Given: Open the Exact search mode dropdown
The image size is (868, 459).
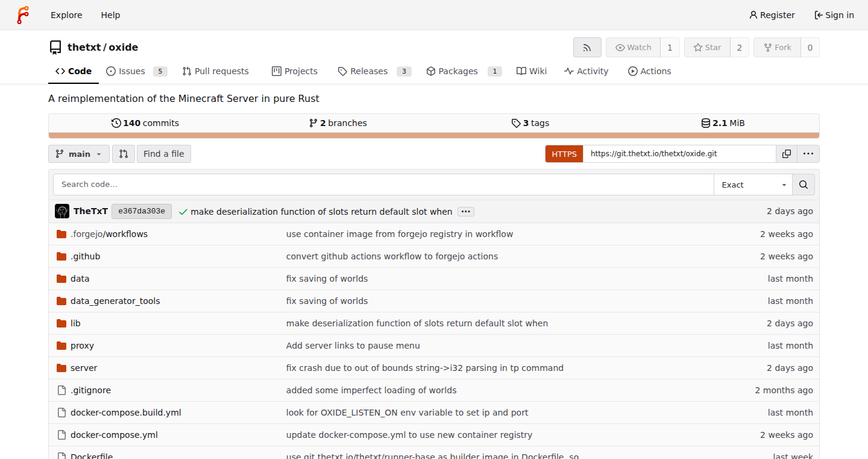Looking at the screenshot, I should click(x=753, y=185).
